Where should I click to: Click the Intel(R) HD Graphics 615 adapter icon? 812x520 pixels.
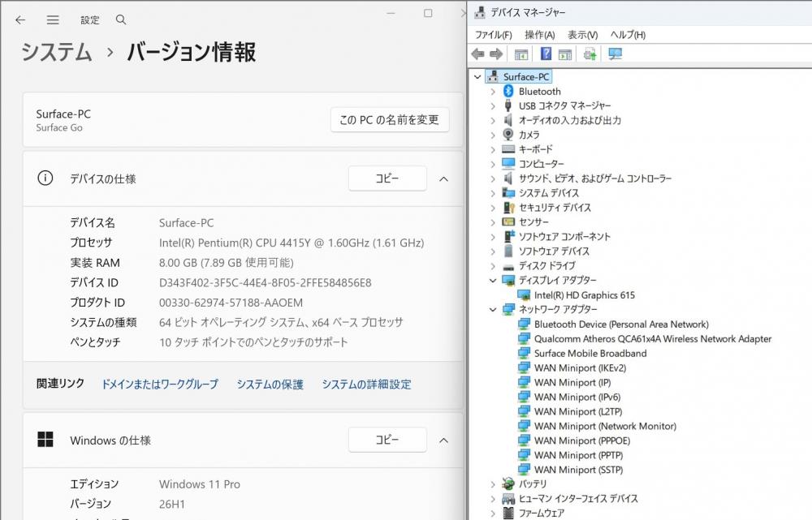click(524, 295)
